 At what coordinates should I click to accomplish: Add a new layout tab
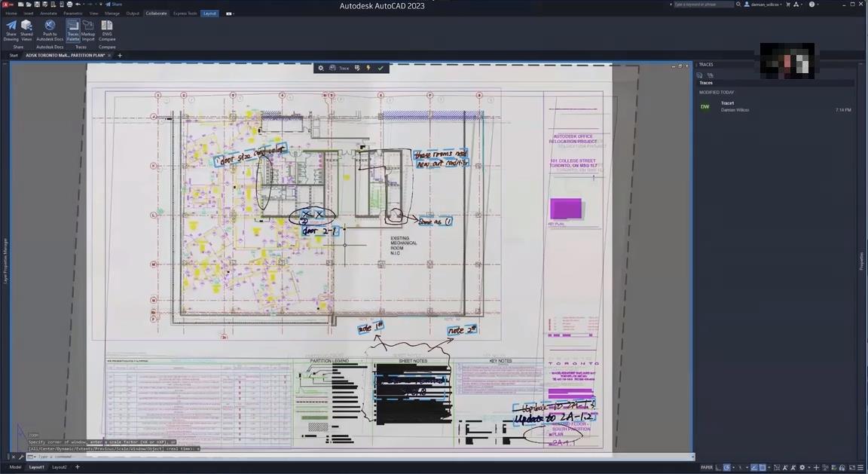78,467
